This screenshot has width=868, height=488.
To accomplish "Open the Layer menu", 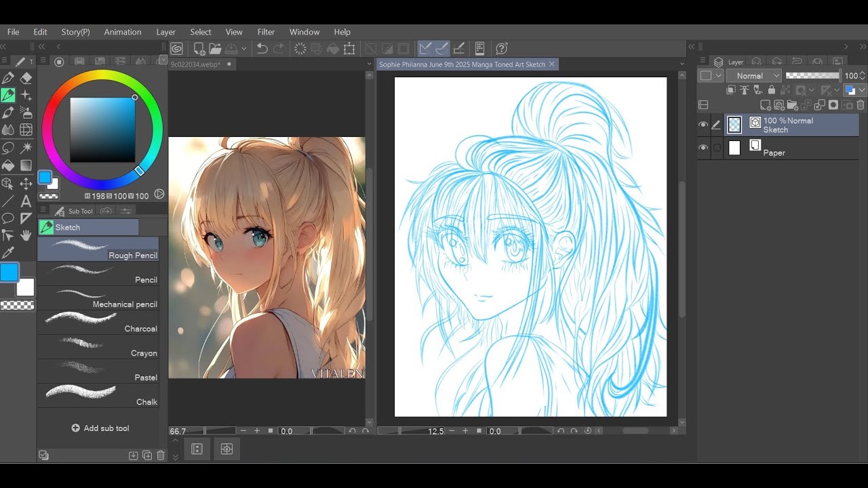I will click(165, 32).
